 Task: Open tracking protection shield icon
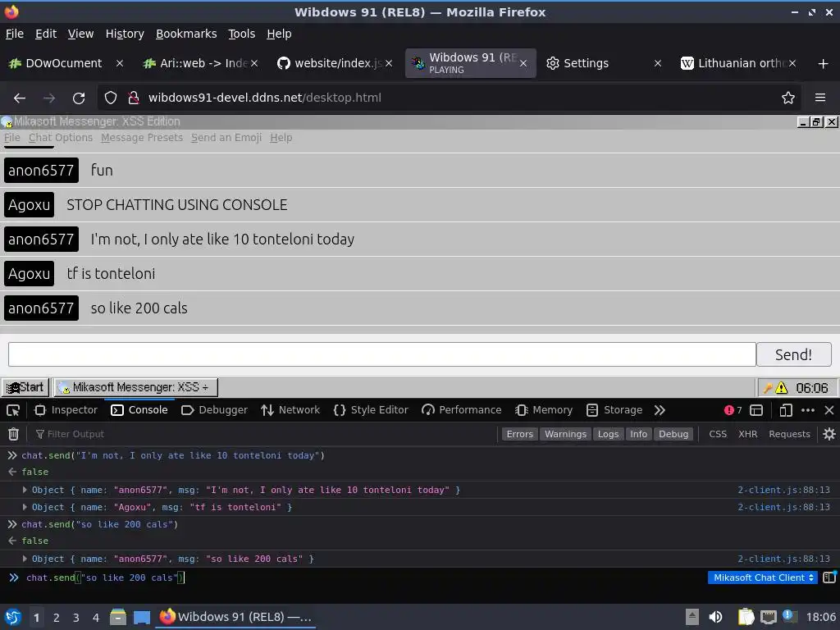[x=111, y=98]
